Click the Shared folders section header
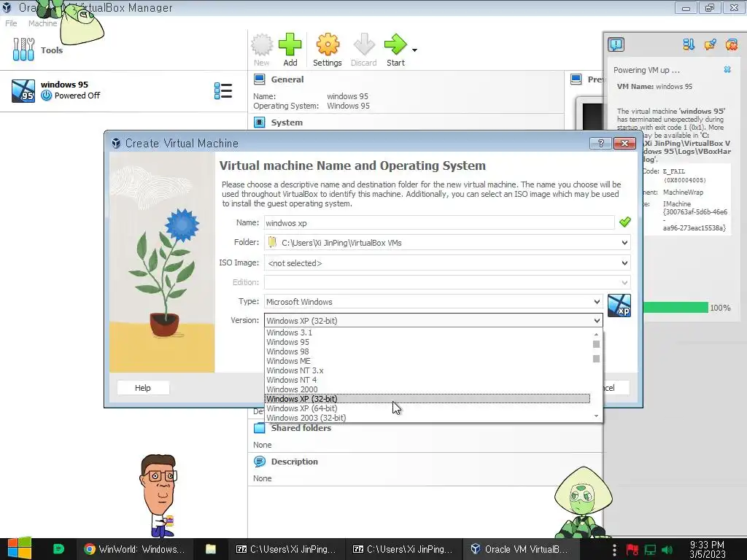The height and width of the screenshot is (560, 747). pyautogui.click(x=301, y=428)
